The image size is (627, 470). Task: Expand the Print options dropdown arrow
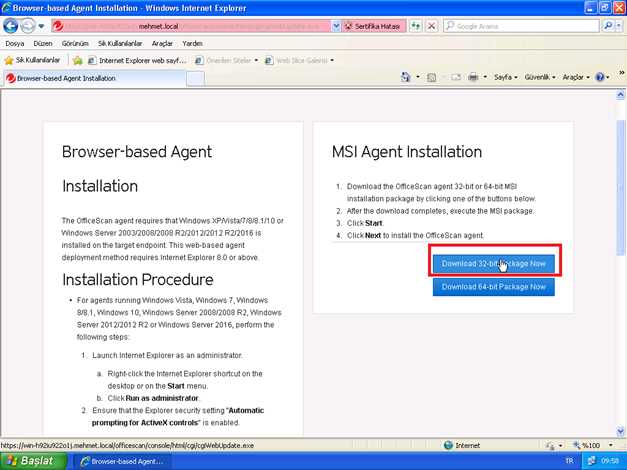[x=485, y=77]
